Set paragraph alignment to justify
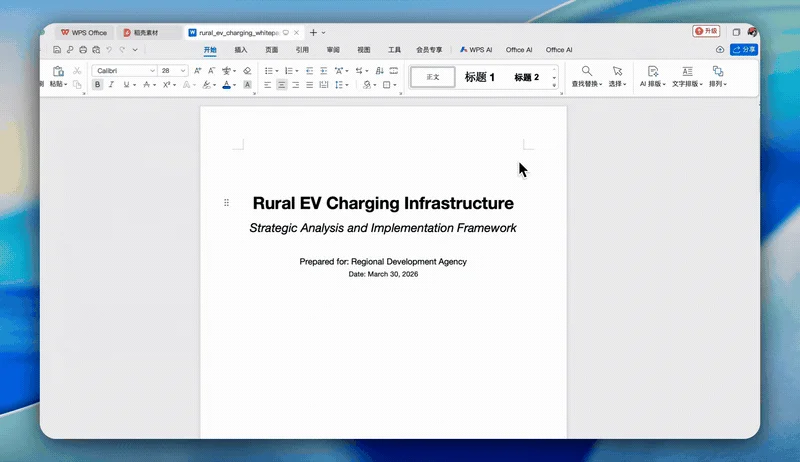Viewport: 800px width, 462px height. coord(310,85)
